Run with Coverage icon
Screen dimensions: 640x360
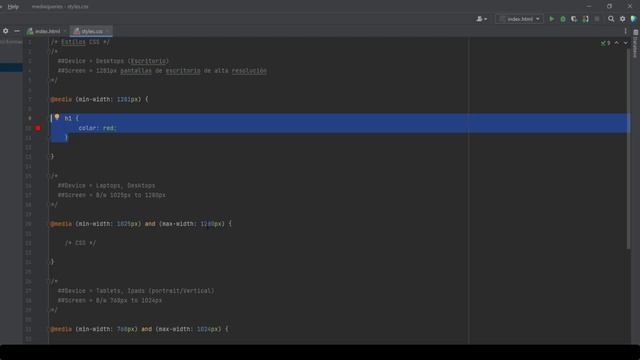[574, 19]
